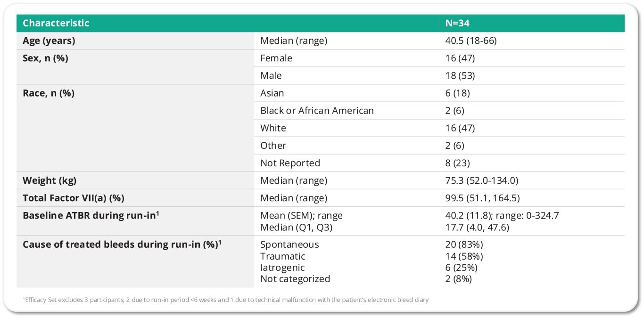This screenshot has width=644, height=318.
Task: Click the Baseline ATBR during run-in label
Action: (x=90, y=215)
